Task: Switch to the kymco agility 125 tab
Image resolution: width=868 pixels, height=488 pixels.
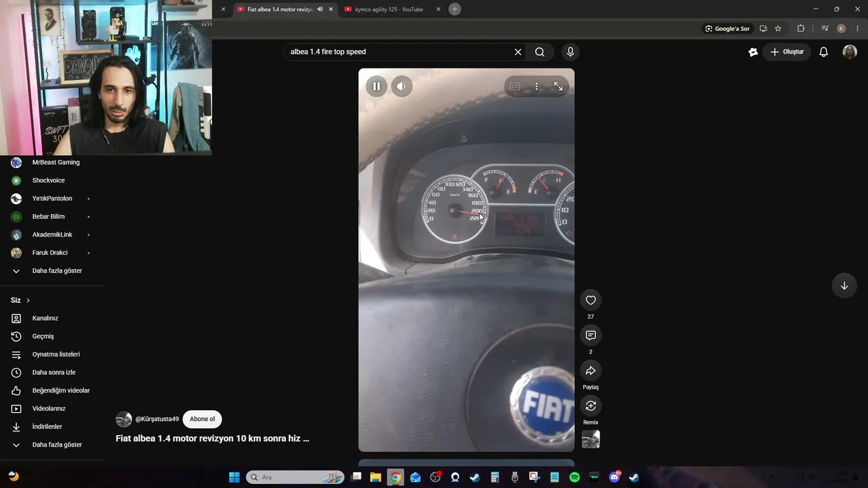Action: click(x=389, y=9)
